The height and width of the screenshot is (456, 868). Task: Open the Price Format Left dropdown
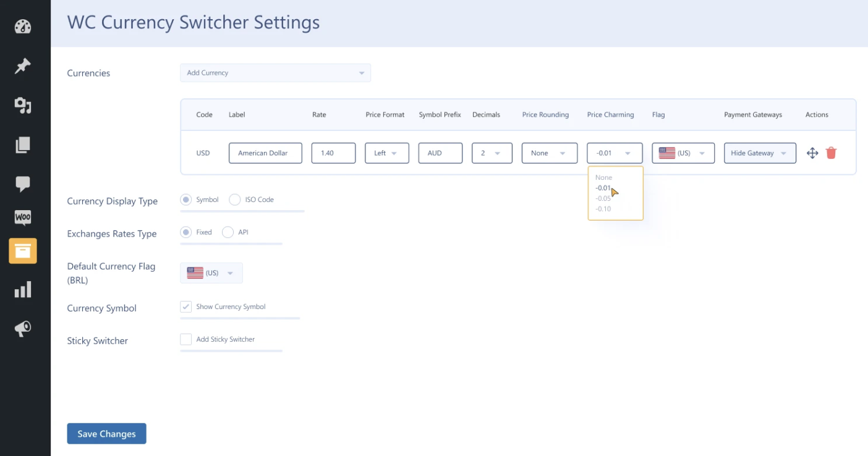pos(387,153)
